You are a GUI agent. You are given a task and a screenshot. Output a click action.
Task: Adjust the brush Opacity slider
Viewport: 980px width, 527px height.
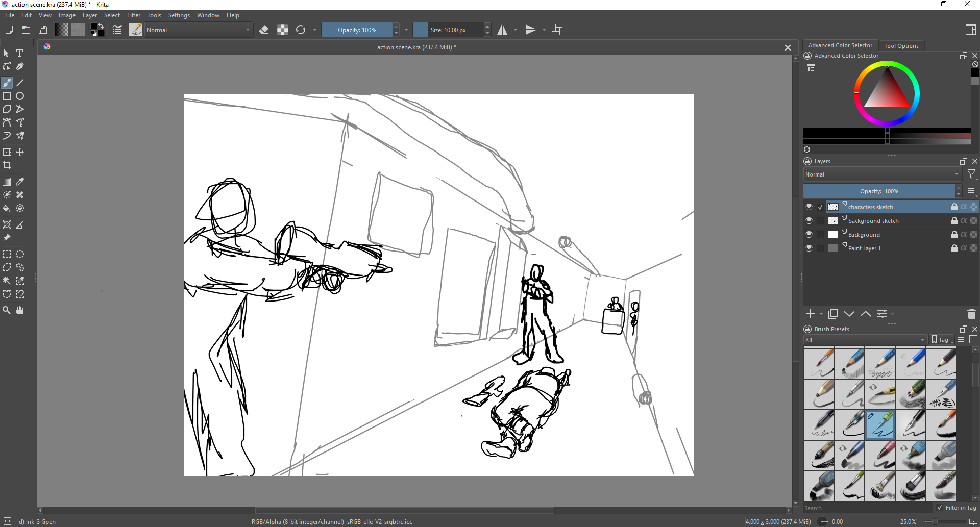point(357,30)
